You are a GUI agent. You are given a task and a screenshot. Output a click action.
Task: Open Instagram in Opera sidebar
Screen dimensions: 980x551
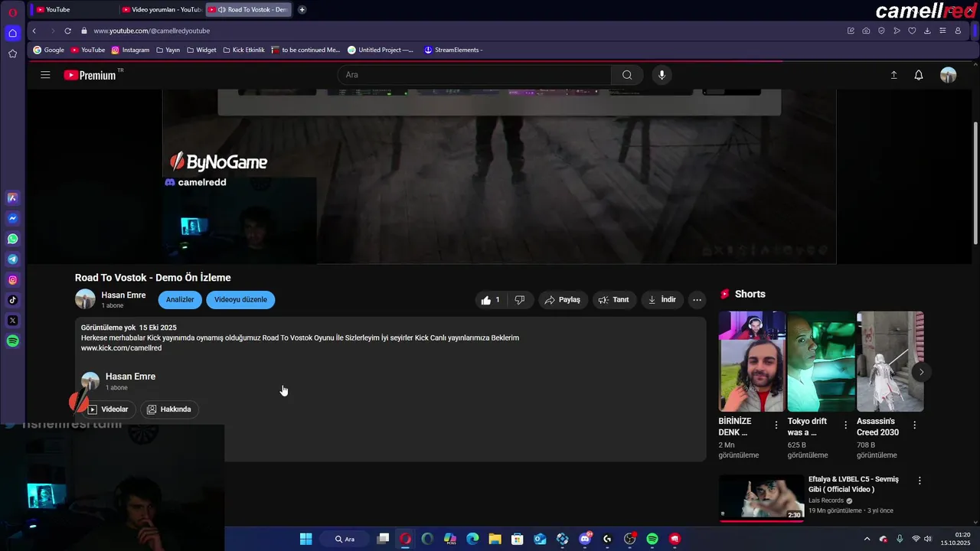(12, 280)
